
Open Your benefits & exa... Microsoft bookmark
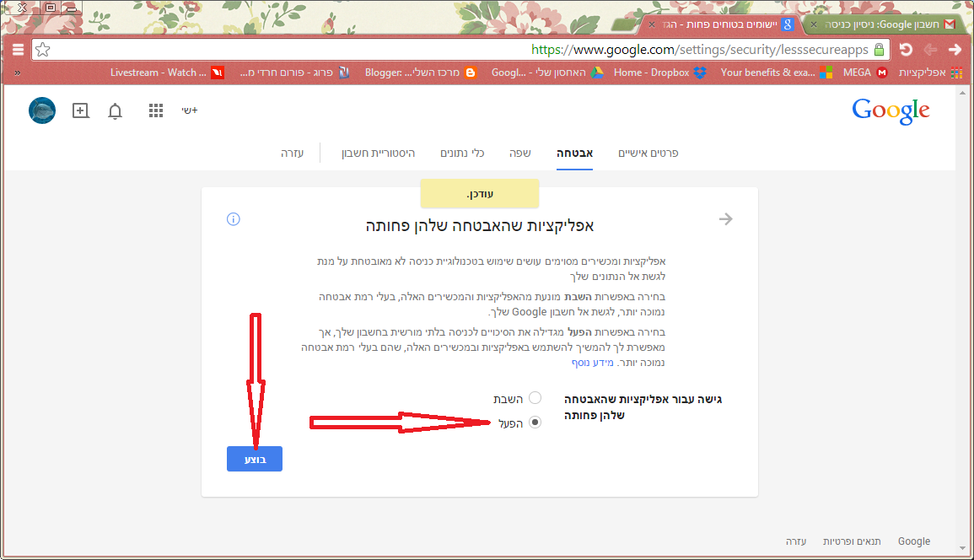pos(777,73)
